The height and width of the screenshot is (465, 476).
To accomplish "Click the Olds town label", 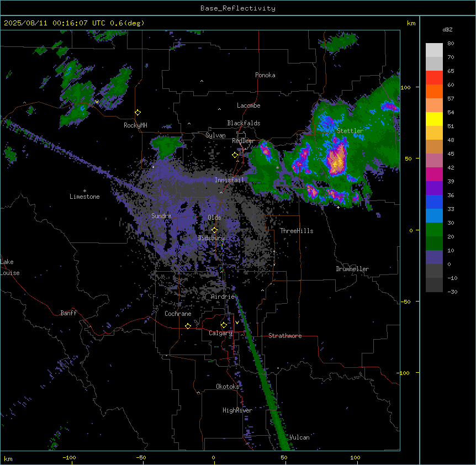I will tap(214, 218).
